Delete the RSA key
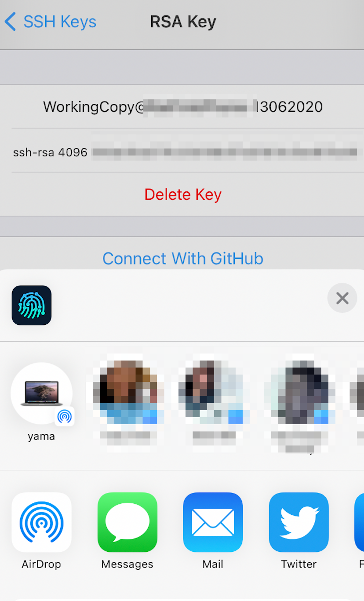Viewport: 364px width, 601px height. (182, 194)
